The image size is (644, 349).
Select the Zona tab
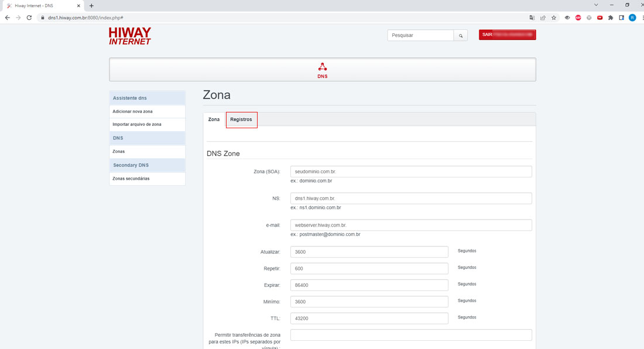pos(214,119)
